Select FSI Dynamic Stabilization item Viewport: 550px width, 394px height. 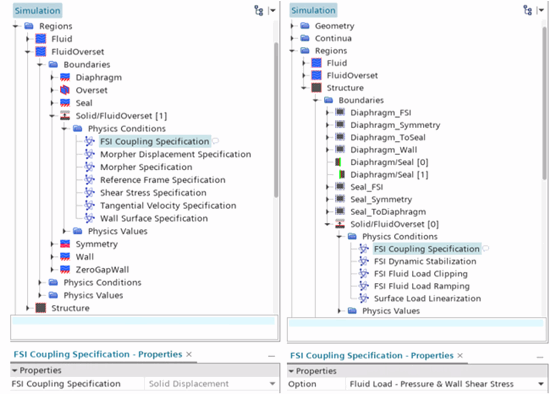425,261
